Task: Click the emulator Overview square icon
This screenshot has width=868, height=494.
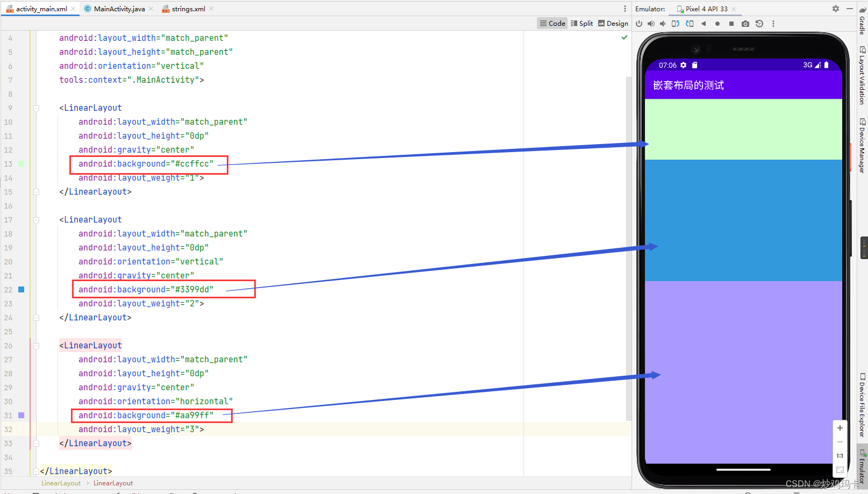Action: [731, 24]
